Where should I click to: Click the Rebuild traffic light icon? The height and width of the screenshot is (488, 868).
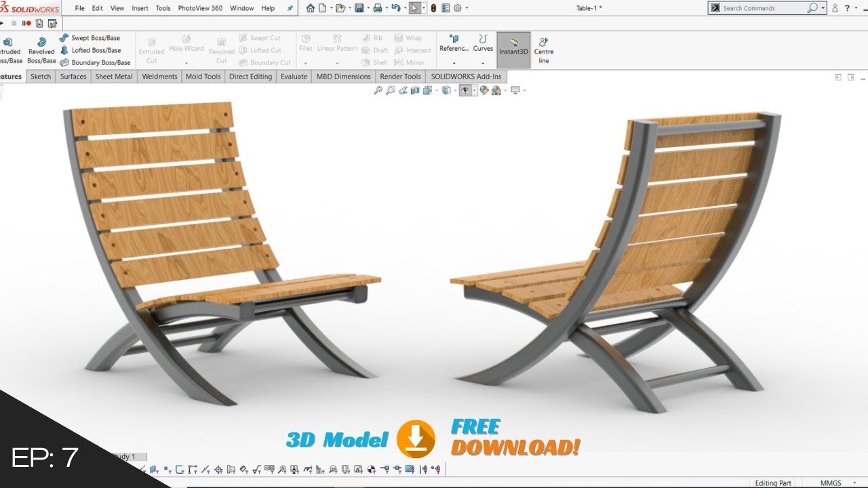434,8
